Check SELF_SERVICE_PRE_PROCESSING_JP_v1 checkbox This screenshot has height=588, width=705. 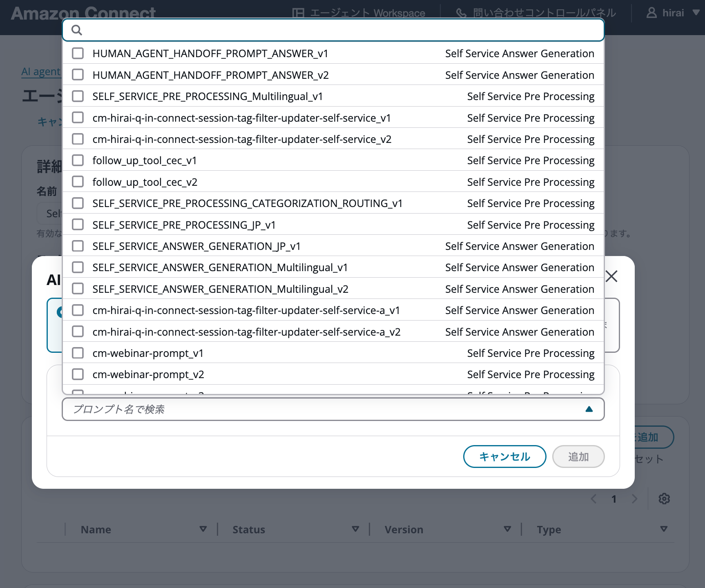pos(78,225)
